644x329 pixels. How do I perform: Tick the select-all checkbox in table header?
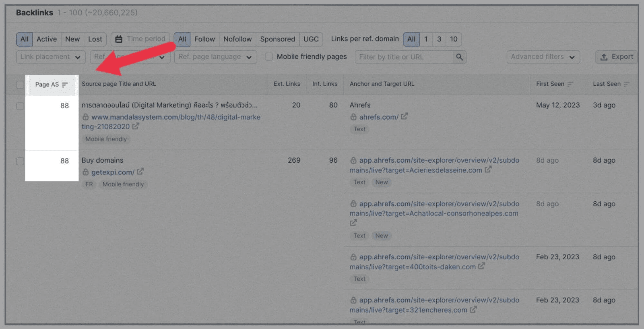tap(20, 85)
